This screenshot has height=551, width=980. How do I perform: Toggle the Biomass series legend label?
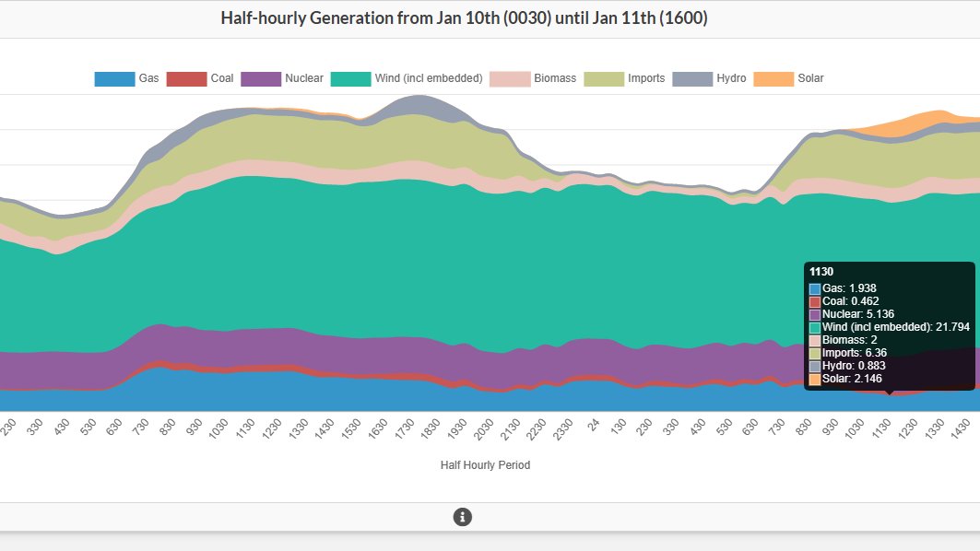(555, 78)
